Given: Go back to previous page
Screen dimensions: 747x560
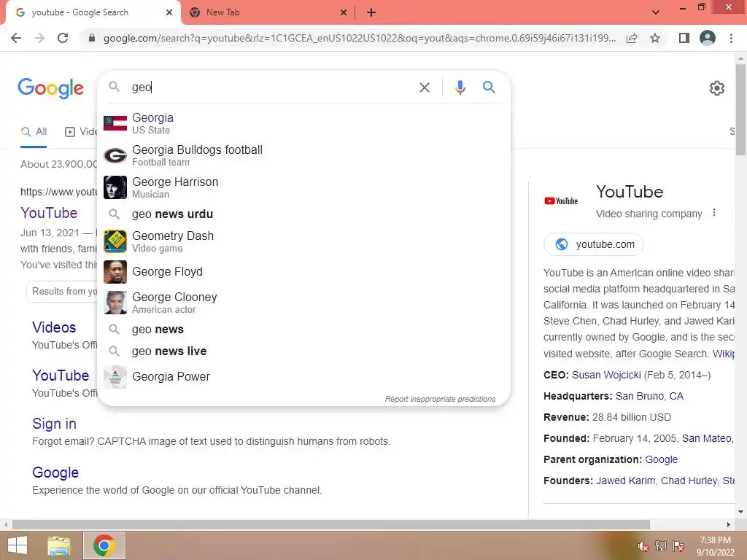Looking at the screenshot, I should [16, 38].
